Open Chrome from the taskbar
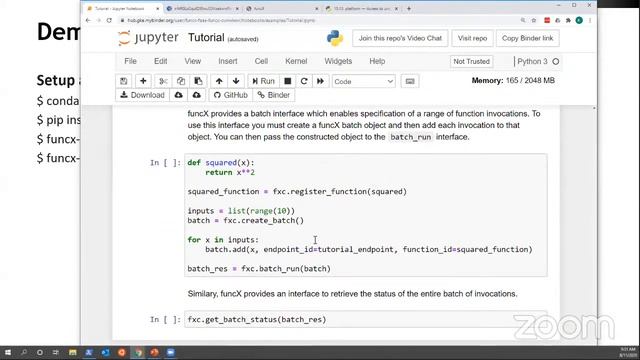 [x=138, y=352]
